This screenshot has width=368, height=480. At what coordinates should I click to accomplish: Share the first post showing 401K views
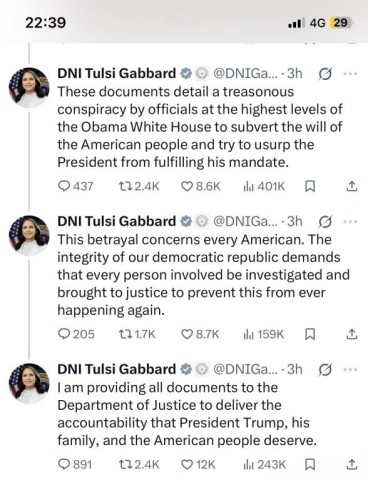tap(352, 186)
